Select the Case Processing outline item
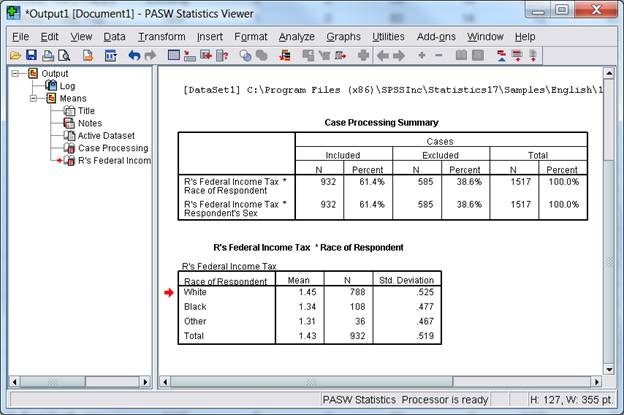The image size is (624, 415). 113,148
